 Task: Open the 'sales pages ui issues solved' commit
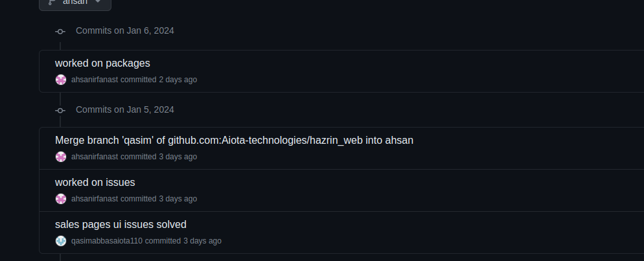pos(121,225)
